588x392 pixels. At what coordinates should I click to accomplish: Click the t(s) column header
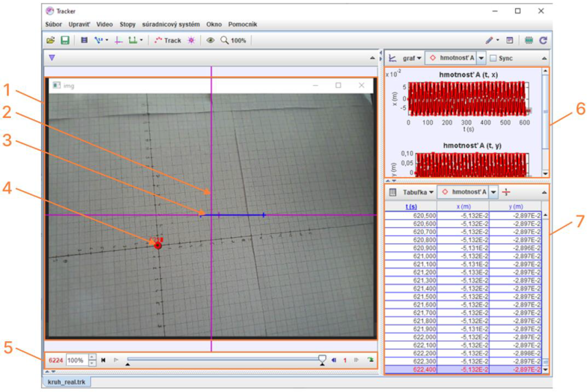tap(411, 207)
